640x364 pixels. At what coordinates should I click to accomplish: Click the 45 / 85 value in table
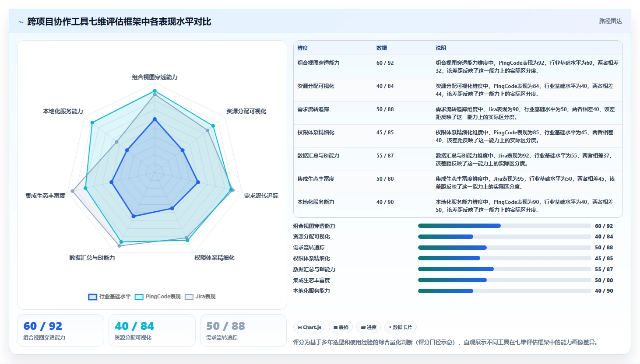tap(385, 133)
